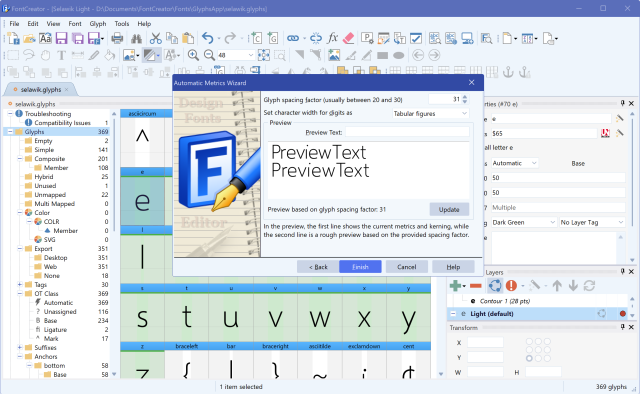Pin the Layers panel

622,272
